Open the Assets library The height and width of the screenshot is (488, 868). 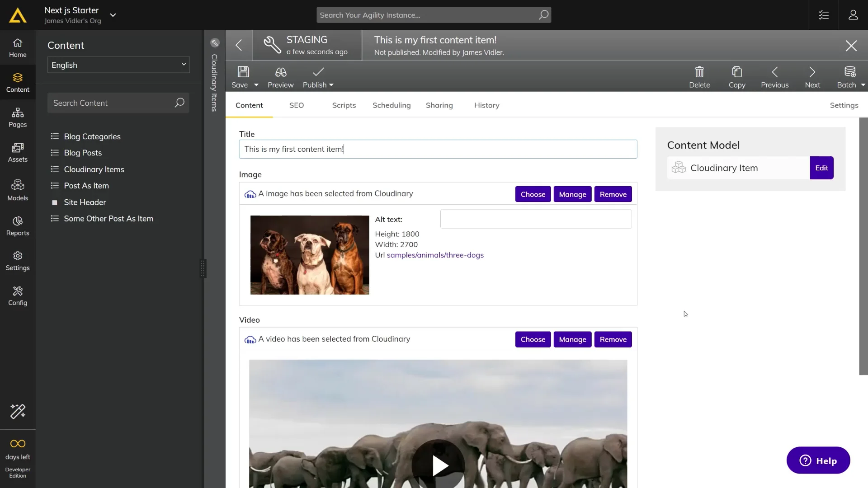point(17,153)
